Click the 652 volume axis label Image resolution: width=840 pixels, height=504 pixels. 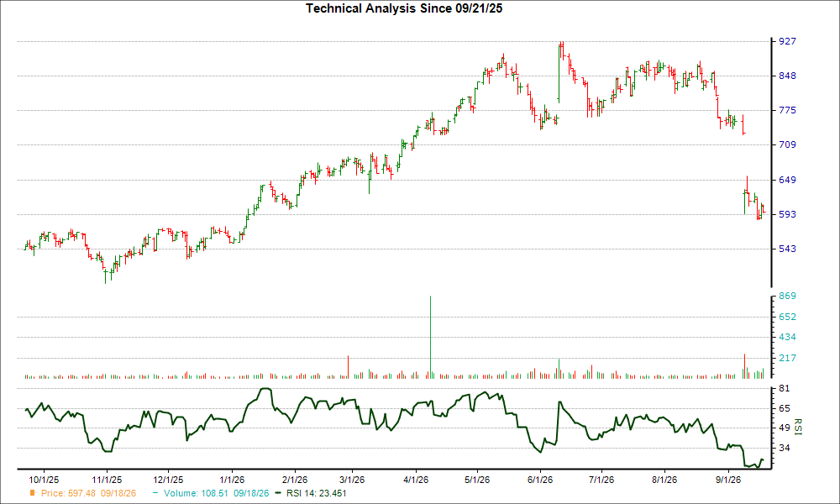(788, 317)
